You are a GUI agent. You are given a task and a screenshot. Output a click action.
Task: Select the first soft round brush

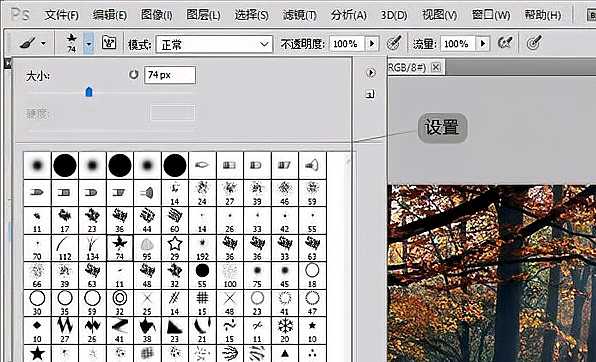(x=37, y=165)
